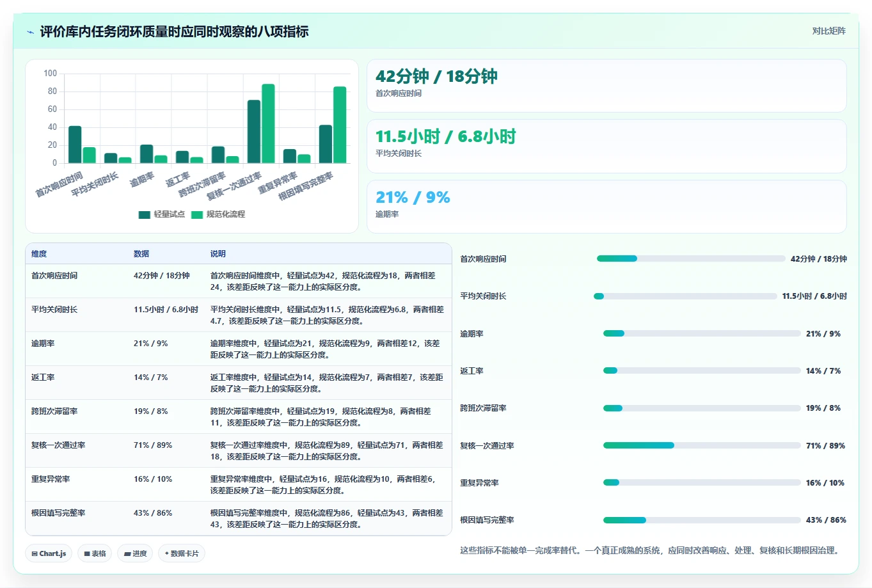872x588 pixels.
Task: Click the 复核一次通过率 dark green chart bar
Action: 254,132
